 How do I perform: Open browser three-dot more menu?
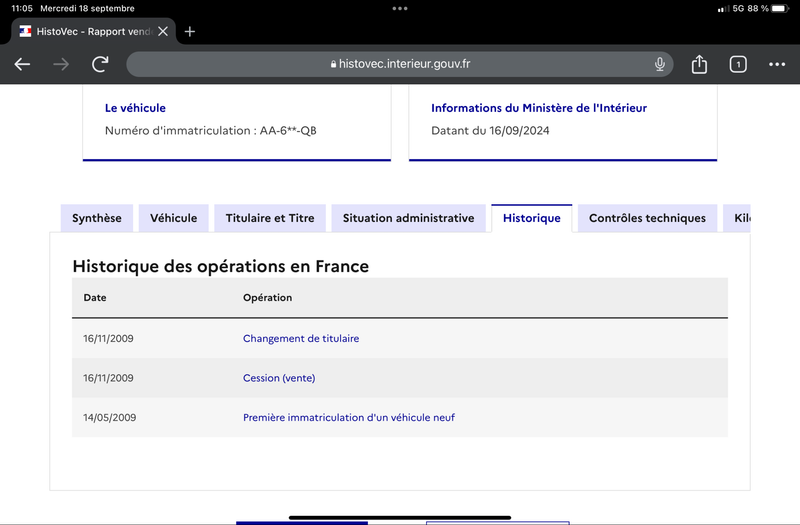(x=777, y=64)
